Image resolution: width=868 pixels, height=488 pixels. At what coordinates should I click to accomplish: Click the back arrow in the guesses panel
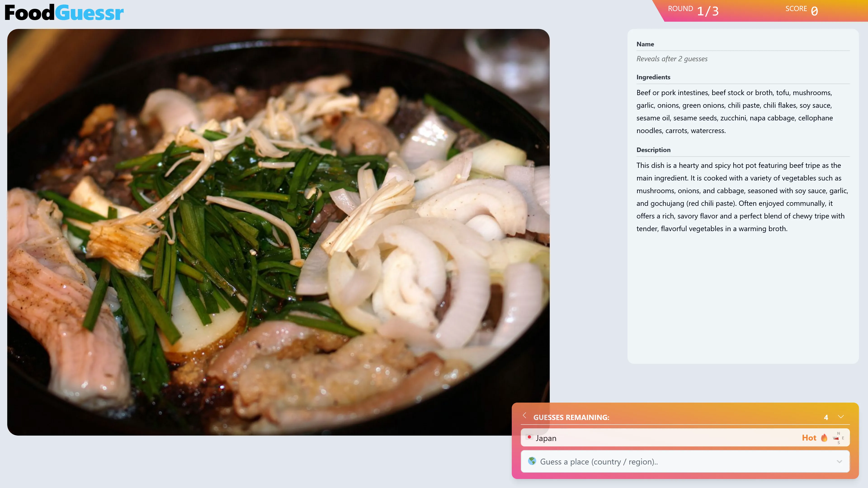click(525, 416)
